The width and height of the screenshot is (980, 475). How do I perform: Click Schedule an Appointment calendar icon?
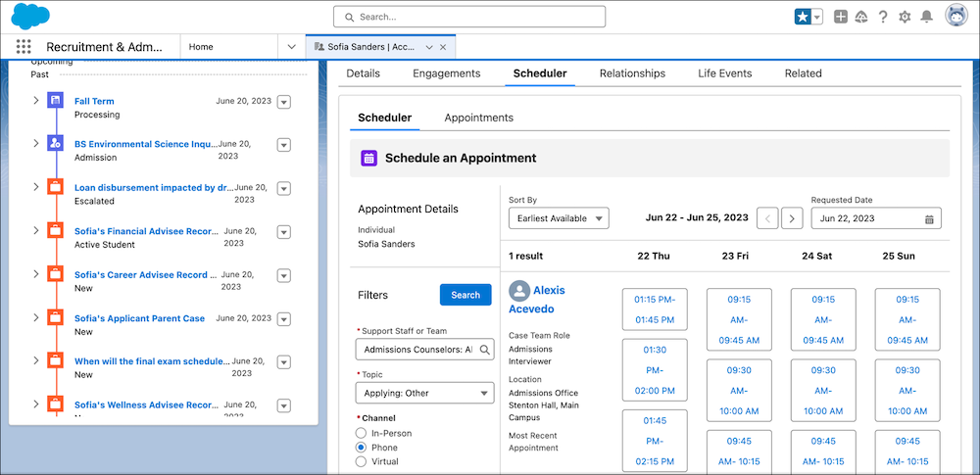coord(368,158)
